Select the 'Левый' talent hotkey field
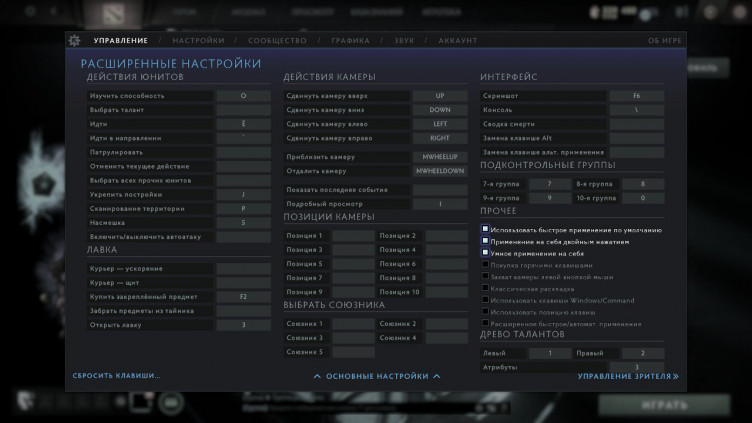 click(550, 353)
